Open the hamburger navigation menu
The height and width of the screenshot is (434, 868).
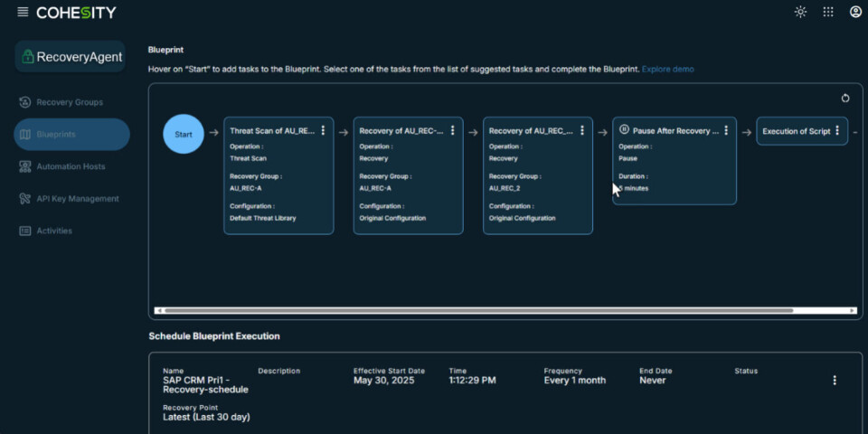point(23,12)
